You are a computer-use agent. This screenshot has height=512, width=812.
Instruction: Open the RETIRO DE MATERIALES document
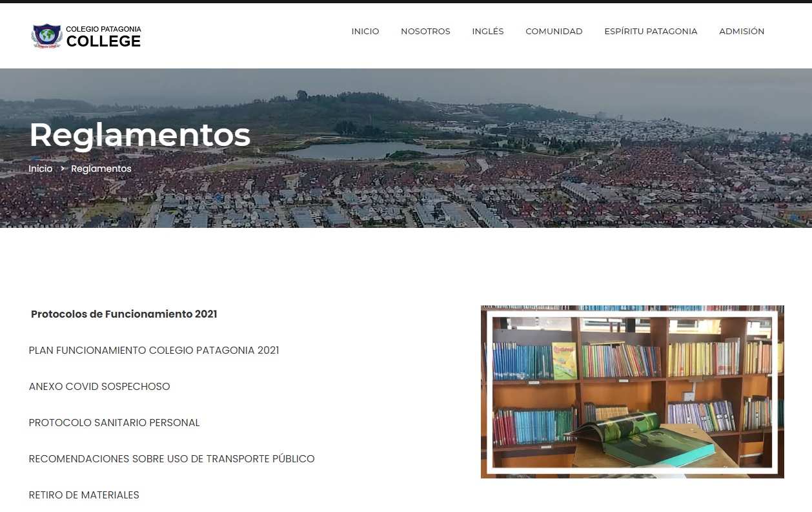pos(84,495)
